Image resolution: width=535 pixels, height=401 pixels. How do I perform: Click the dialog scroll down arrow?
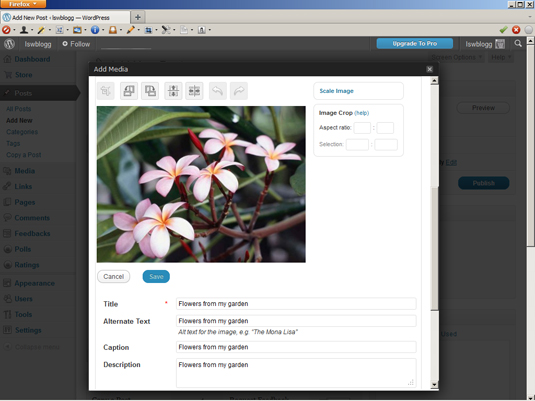434,385
